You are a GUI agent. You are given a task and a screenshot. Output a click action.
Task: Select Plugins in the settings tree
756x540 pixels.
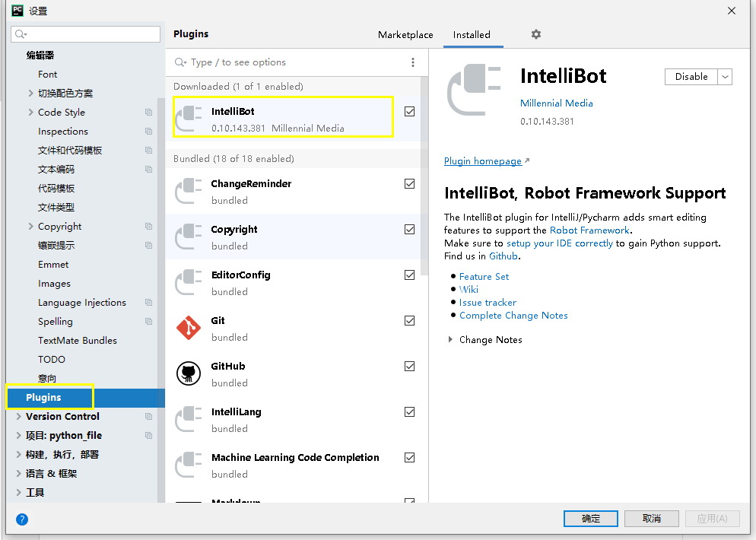pyautogui.click(x=86, y=397)
